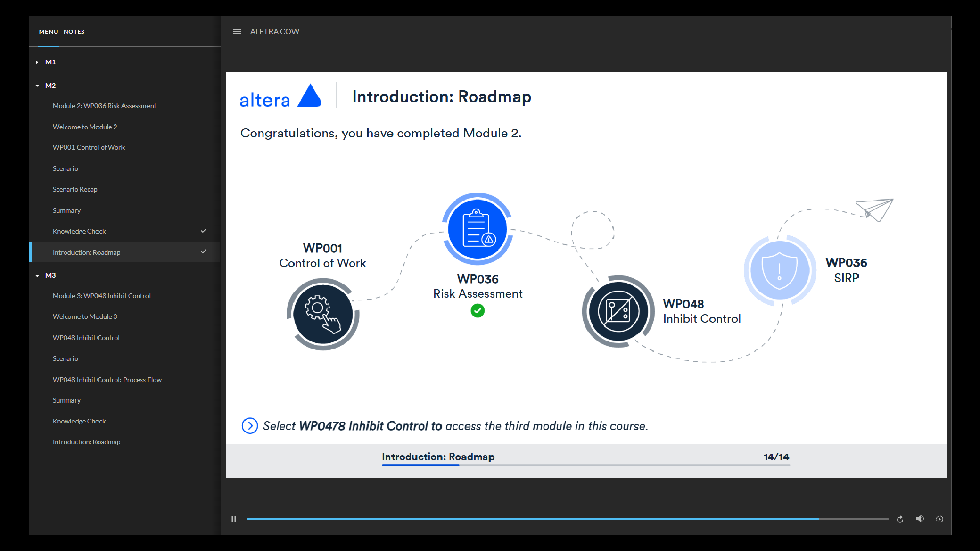Screen dimensions: 980x551
Task: Switch to the MENU tab
Action: [48, 32]
